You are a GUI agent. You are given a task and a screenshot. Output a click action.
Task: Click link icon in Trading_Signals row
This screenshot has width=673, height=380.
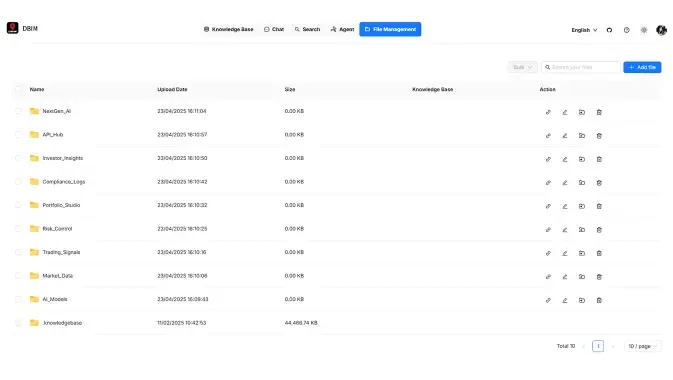coord(548,253)
